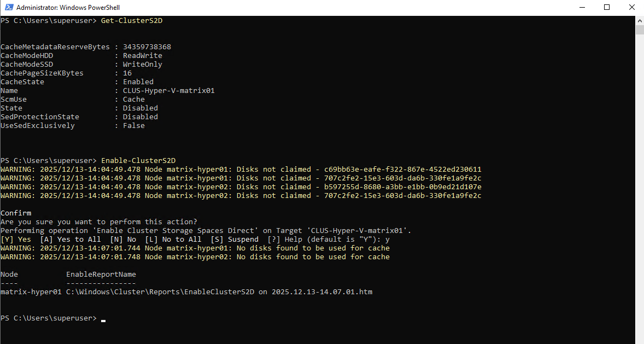
Task: Click the PowerShell icon in the title bar
Action: tap(8, 8)
